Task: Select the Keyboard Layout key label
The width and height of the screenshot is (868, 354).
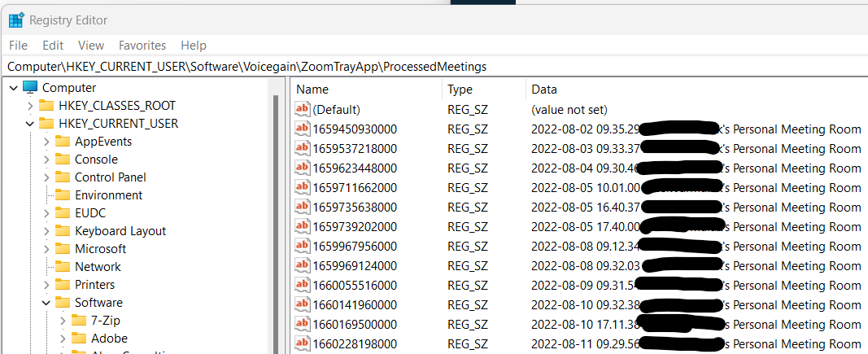Action: click(x=120, y=231)
